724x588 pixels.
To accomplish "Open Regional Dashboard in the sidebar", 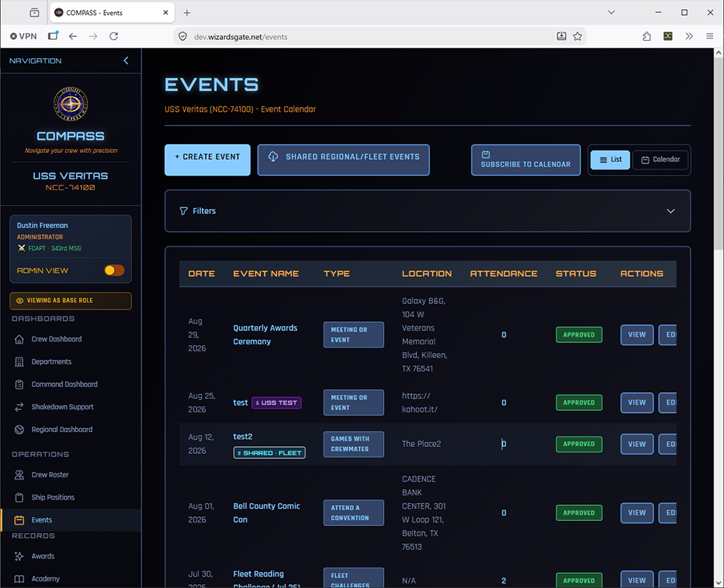I will tap(62, 430).
